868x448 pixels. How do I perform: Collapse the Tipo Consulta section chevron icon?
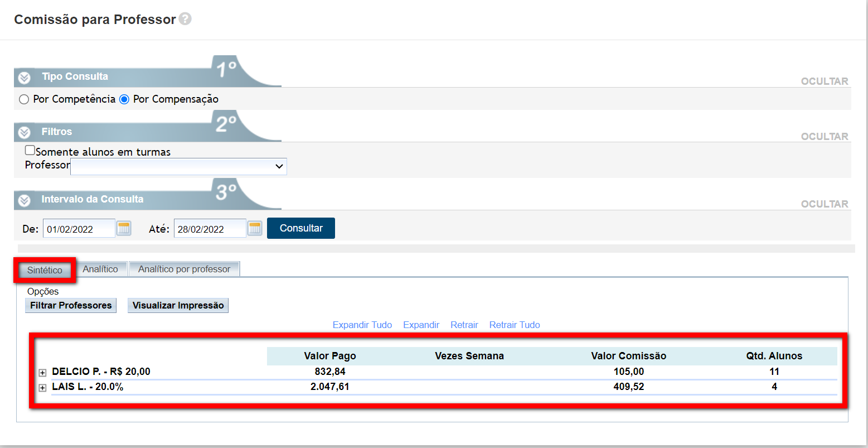pos(24,78)
